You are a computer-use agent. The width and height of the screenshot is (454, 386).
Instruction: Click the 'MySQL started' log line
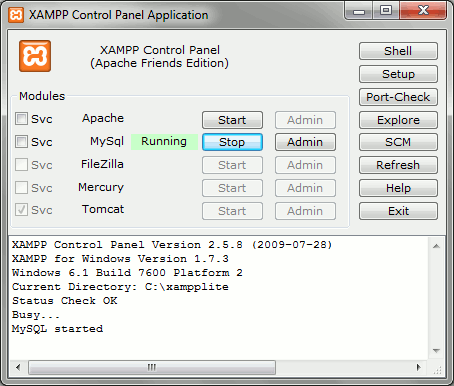pos(58,329)
